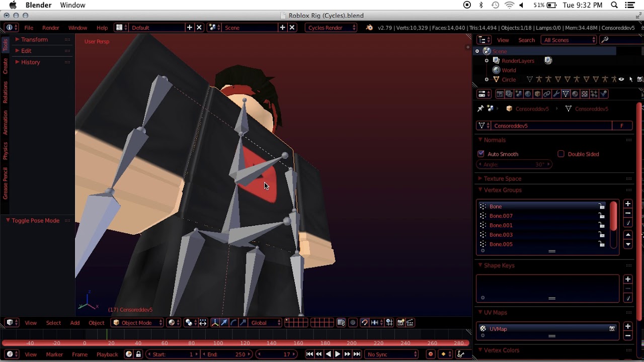Open the Constraints properties tab chain icon
This screenshot has width=644, height=362.
click(546, 94)
